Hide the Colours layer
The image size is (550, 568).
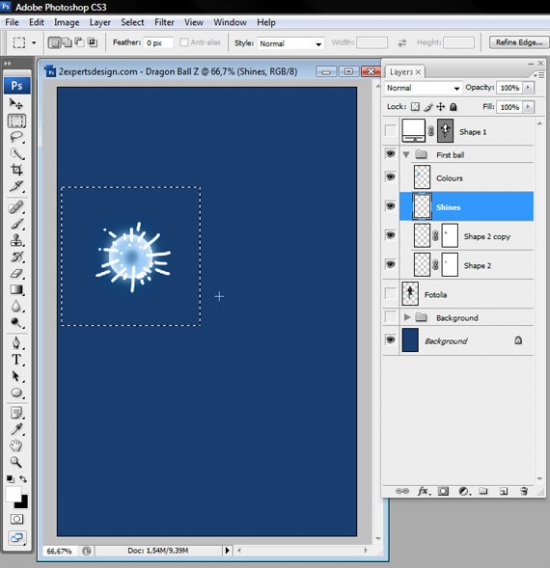click(x=390, y=177)
